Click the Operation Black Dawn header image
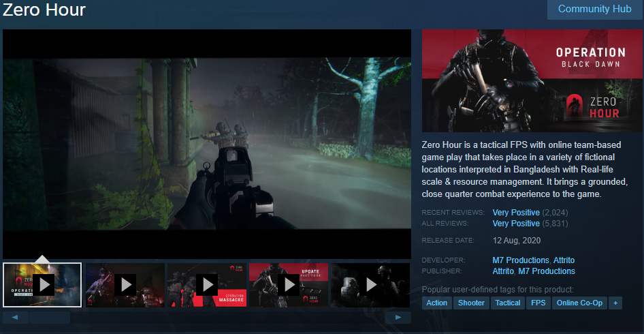 533,80
